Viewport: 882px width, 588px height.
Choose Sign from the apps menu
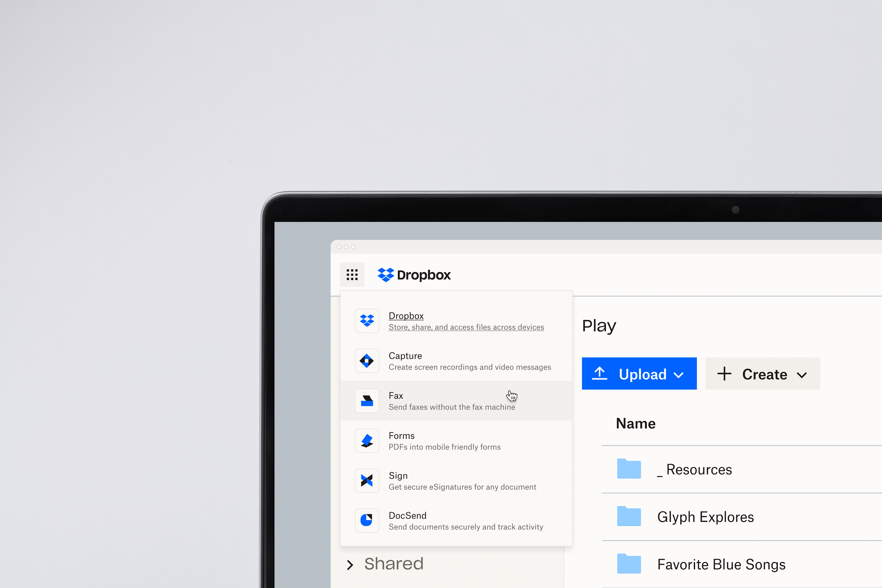coord(456,481)
